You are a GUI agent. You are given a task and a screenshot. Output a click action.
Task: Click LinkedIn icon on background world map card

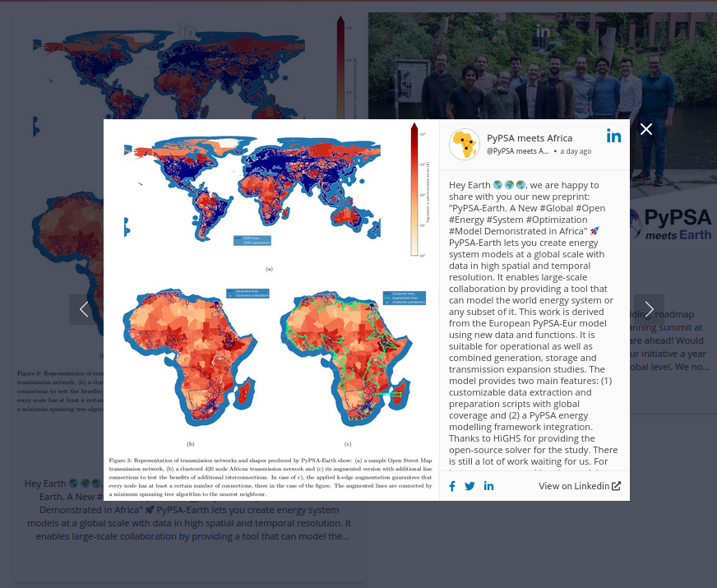click(188, 31)
